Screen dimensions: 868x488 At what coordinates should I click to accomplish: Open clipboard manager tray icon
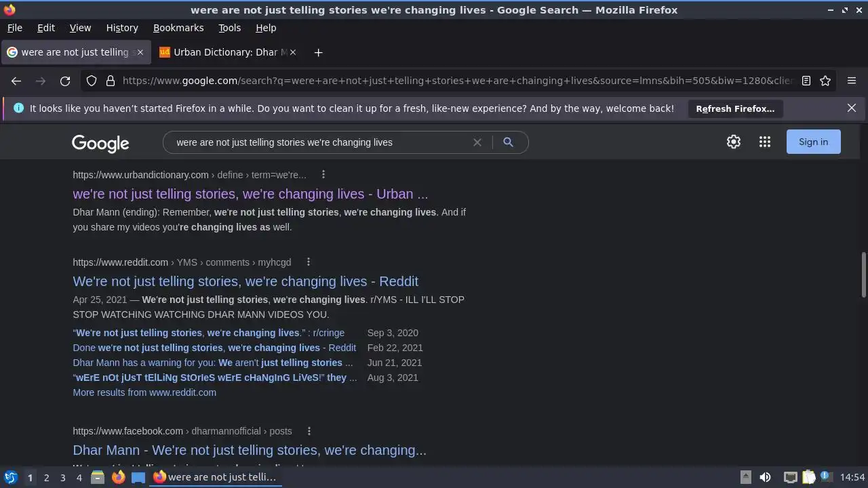(808, 477)
